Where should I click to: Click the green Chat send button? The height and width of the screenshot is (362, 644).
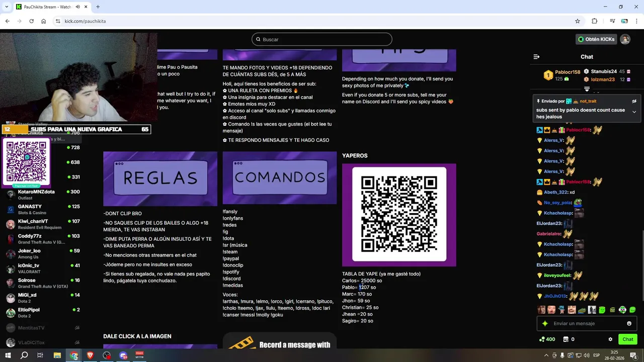tap(627, 339)
